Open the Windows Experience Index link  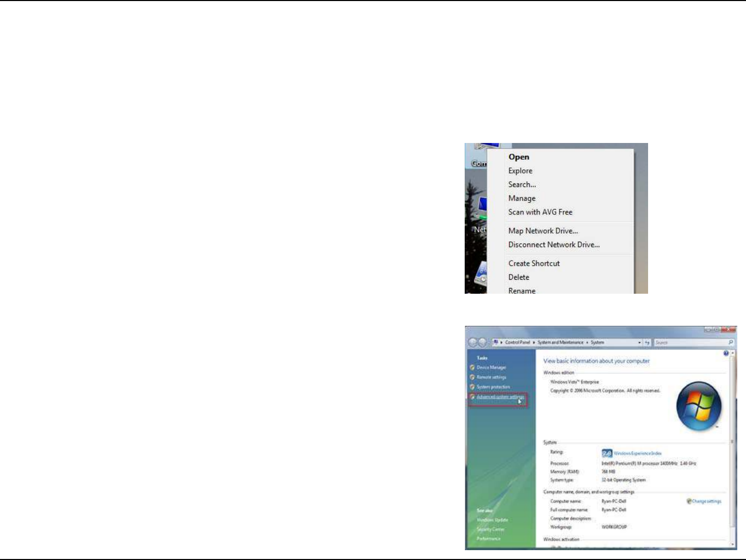point(638,453)
